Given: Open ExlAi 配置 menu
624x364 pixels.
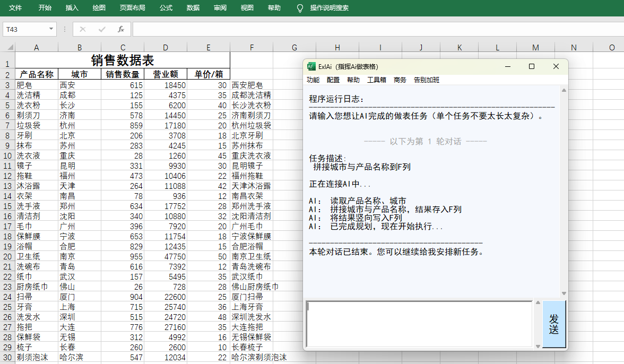Looking at the screenshot, I should pos(333,80).
